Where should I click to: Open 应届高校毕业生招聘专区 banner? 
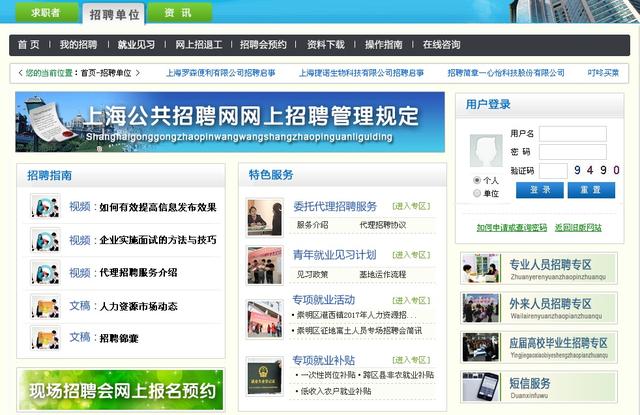click(x=539, y=347)
